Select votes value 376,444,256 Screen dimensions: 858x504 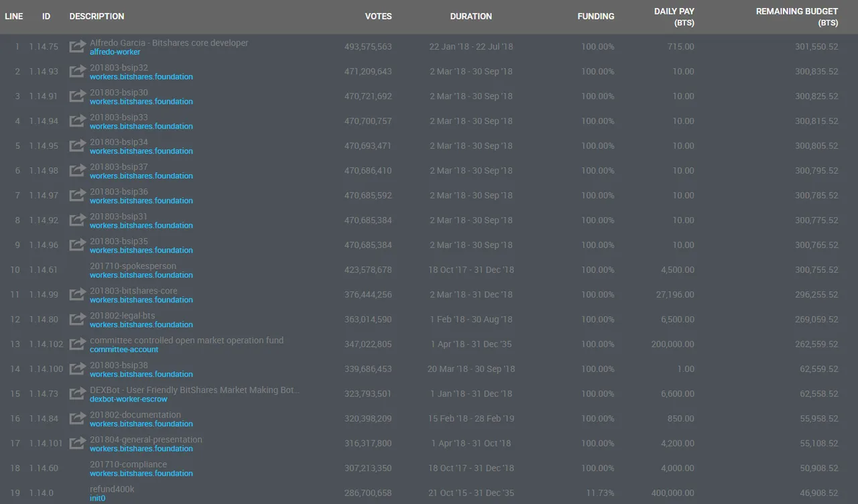(368, 295)
